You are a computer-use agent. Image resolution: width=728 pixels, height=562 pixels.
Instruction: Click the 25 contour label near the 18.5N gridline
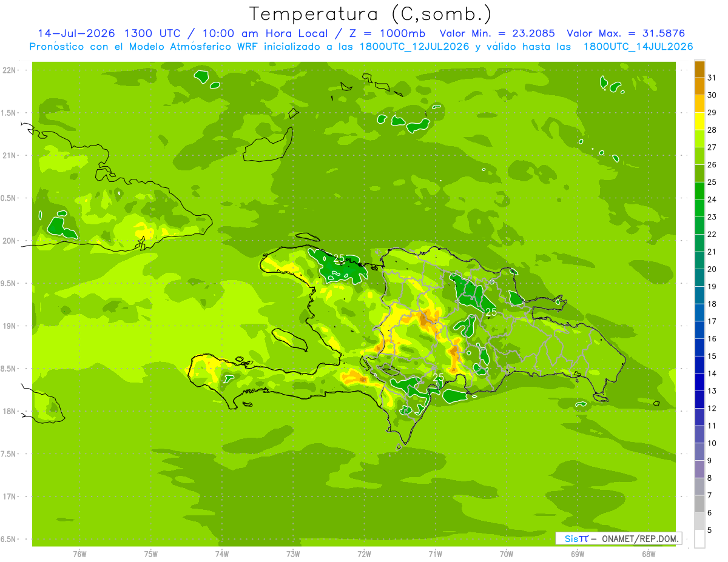[x=439, y=378]
